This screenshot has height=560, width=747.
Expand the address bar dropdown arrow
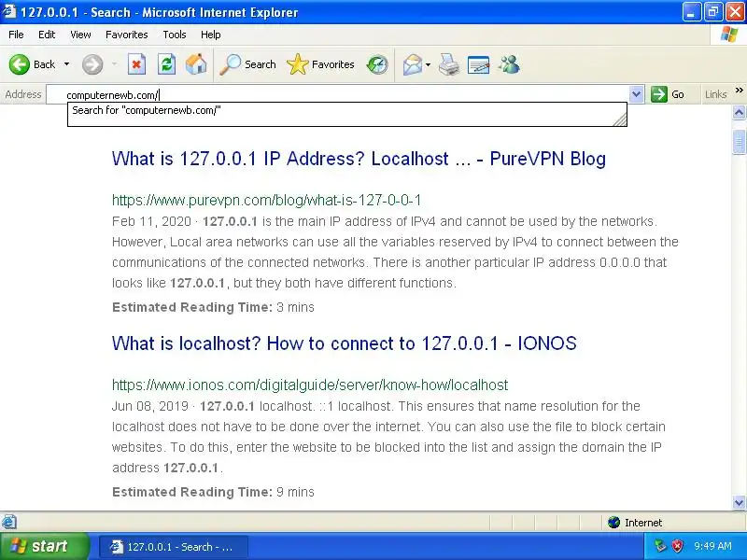pyautogui.click(x=636, y=94)
